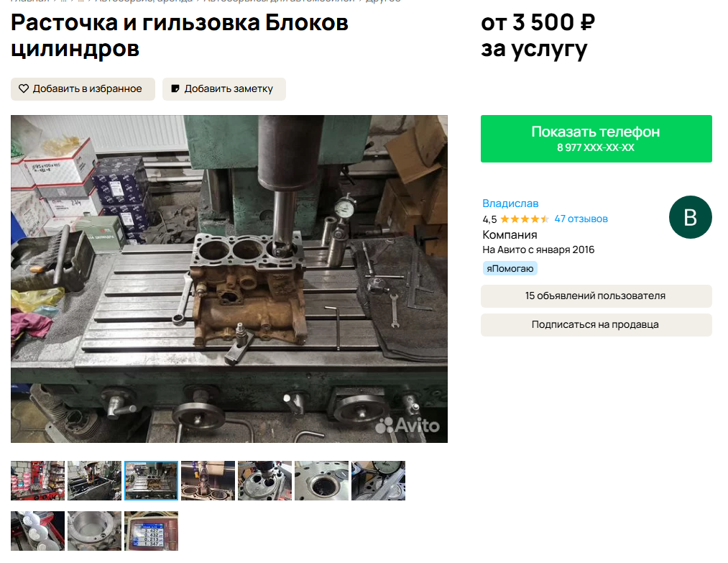
Task: Open the main engine block photo
Action: [229, 279]
